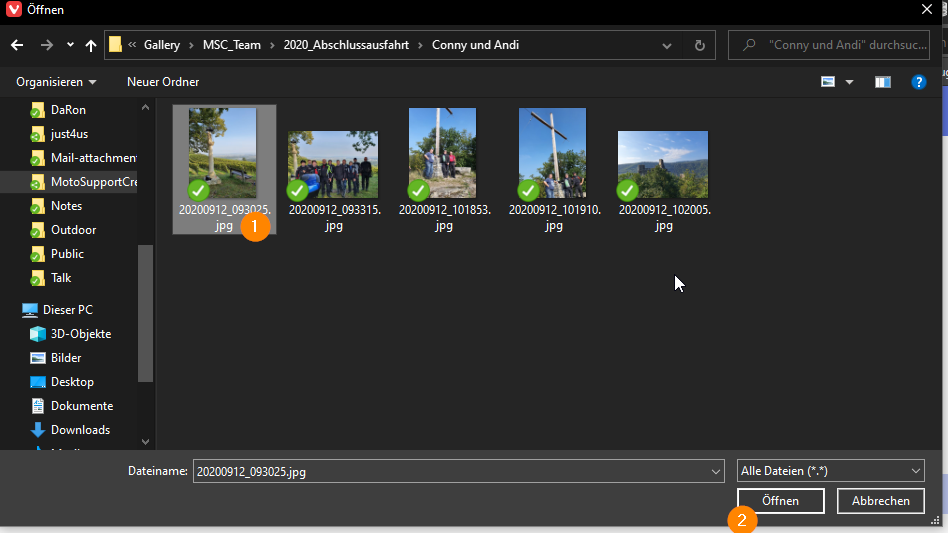Open the Organisieren menu
Screen dimensions: 948x533
click(56, 82)
